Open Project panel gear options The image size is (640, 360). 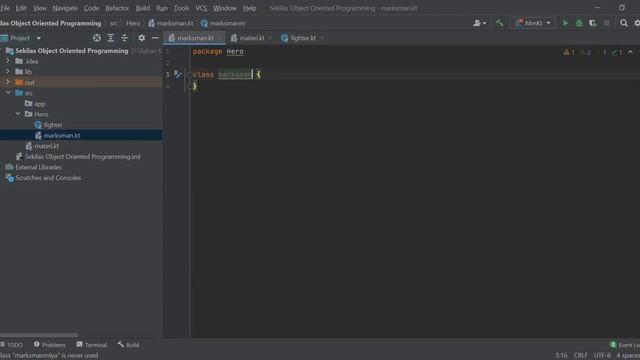pos(141,38)
